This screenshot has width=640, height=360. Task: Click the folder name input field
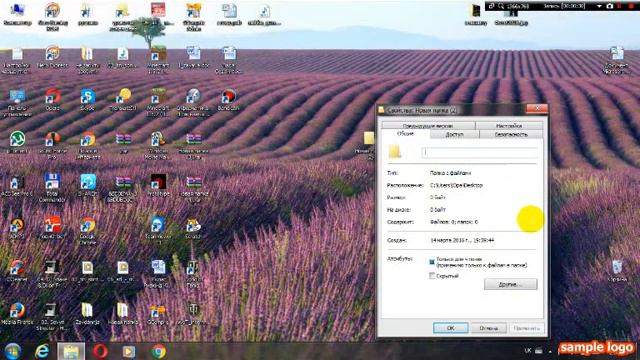(479, 152)
